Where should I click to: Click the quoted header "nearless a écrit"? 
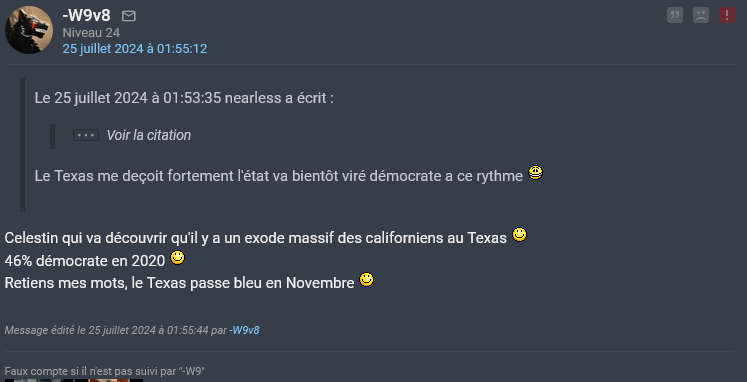click(x=279, y=99)
